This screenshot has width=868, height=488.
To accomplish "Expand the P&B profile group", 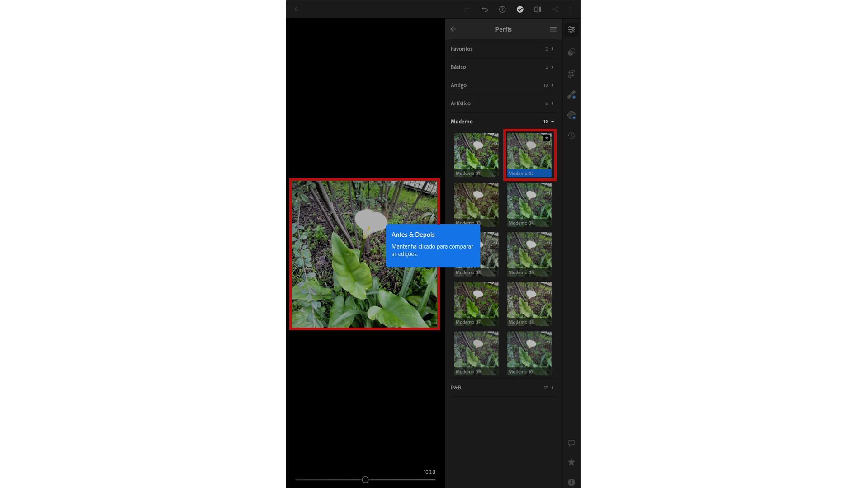I will tap(503, 388).
